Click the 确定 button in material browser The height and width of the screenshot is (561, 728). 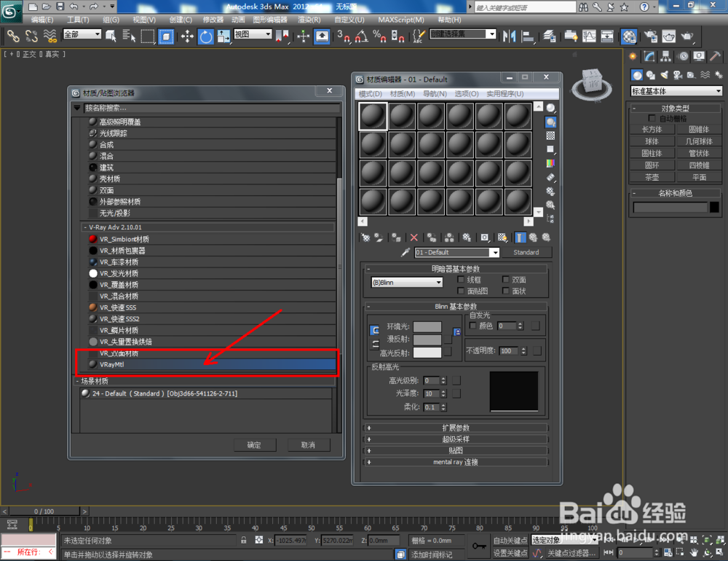[254, 445]
